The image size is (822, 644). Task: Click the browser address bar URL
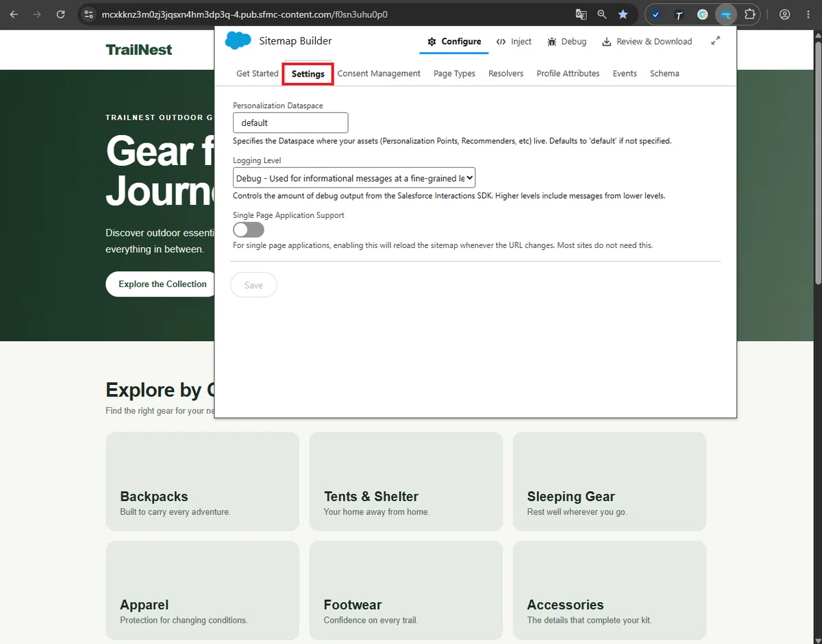click(x=245, y=14)
